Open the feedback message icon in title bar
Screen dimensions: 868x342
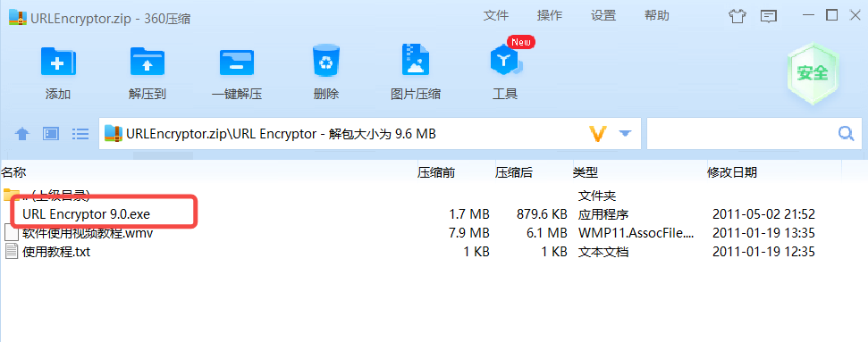(769, 16)
